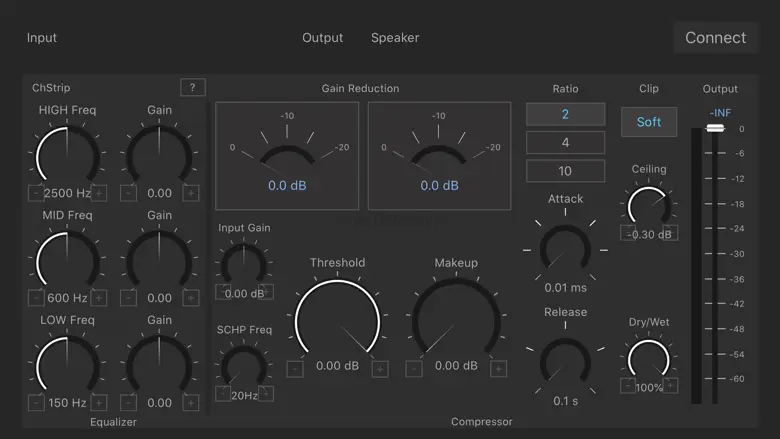This screenshot has width=780, height=439.
Task: Open the Input device selector
Action: coord(42,38)
